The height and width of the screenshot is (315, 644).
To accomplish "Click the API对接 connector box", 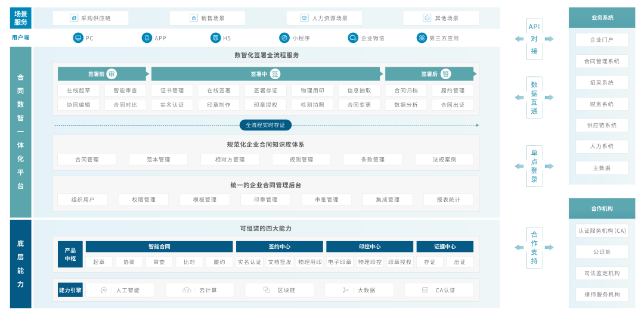I will pyautogui.click(x=534, y=39).
